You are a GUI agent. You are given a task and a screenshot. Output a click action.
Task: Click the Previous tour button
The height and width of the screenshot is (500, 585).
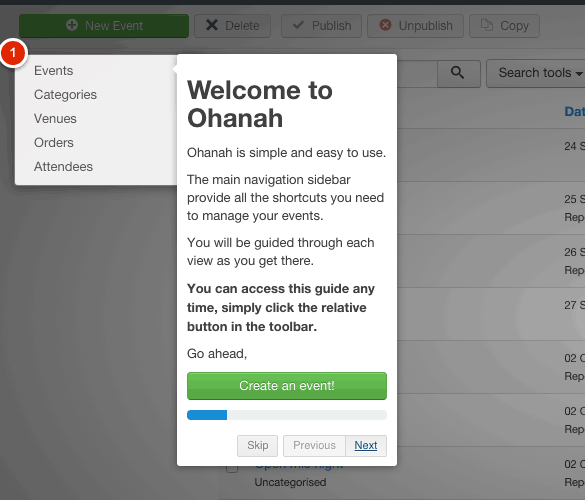(314, 446)
